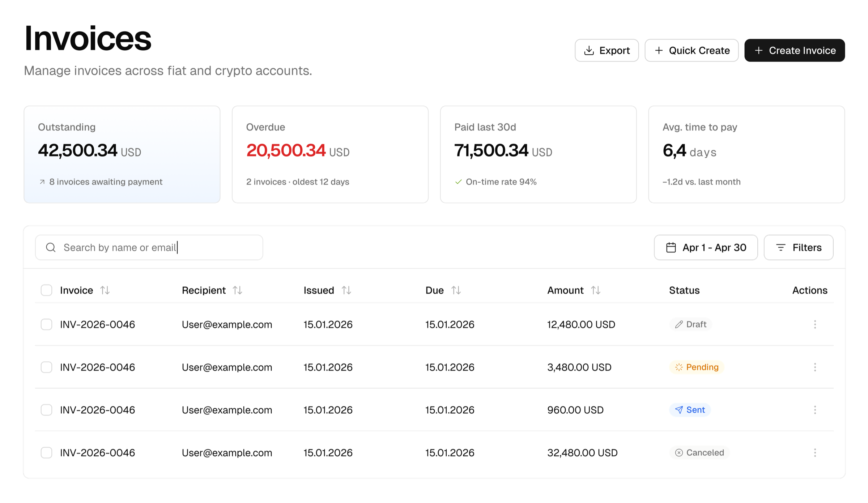Image resolution: width=868 pixels, height=503 pixels.
Task: Click the Avg. time to pay card
Action: (746, 154)
